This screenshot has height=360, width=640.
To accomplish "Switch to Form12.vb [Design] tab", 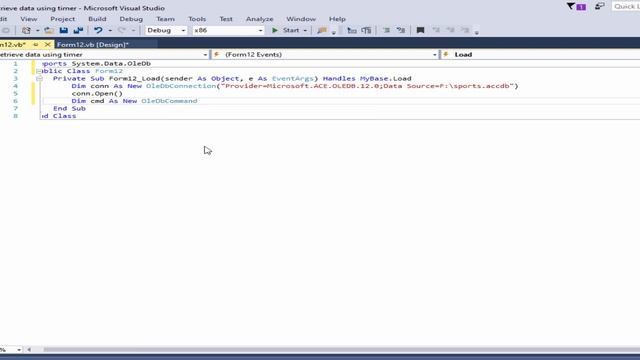I will coord(93,44).
